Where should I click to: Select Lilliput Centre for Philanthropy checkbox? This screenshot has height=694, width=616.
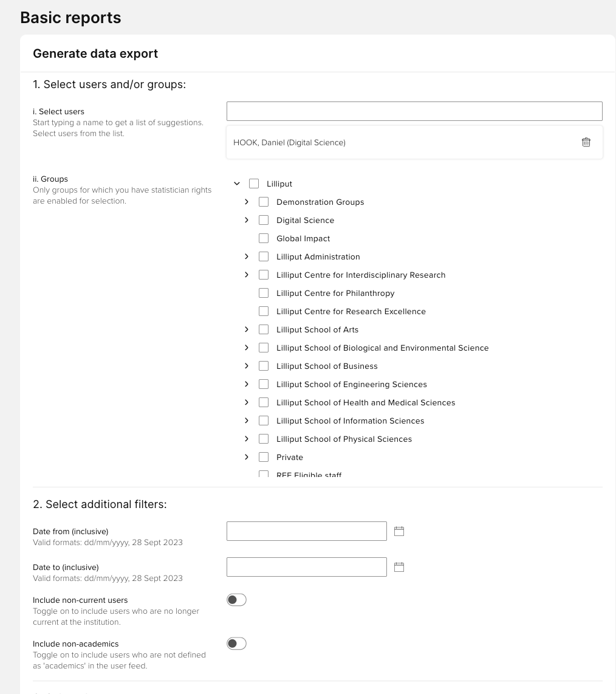pyautogui.click(x=264, y=293)
